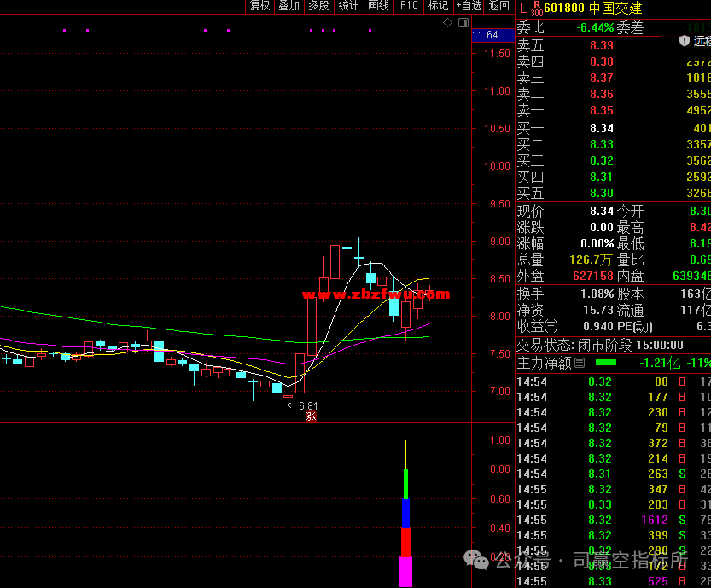Select the 卖二 8.36 order row

(614, 94)
